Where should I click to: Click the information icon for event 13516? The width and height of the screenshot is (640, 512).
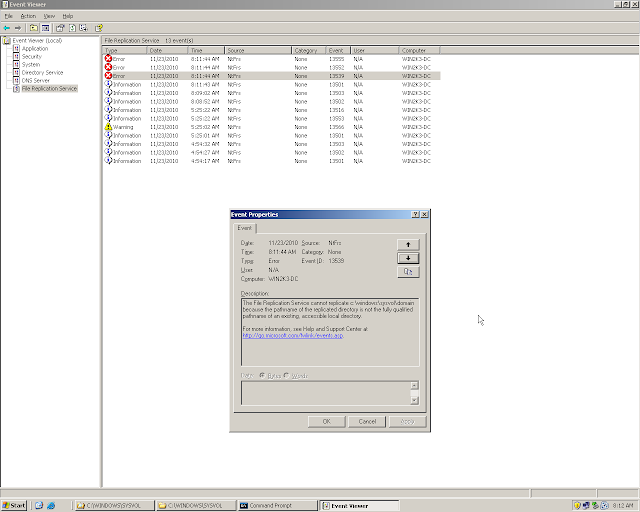point(109,109)
